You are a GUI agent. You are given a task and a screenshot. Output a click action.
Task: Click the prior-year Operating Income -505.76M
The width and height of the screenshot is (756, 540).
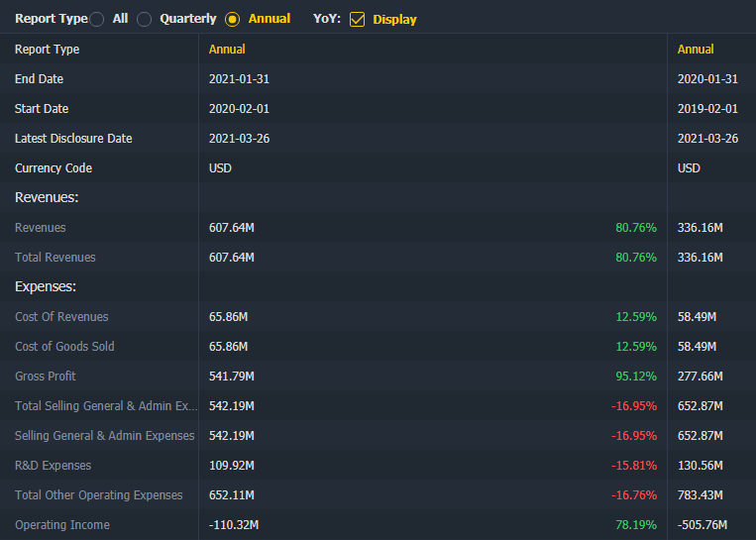coord(702,525)
